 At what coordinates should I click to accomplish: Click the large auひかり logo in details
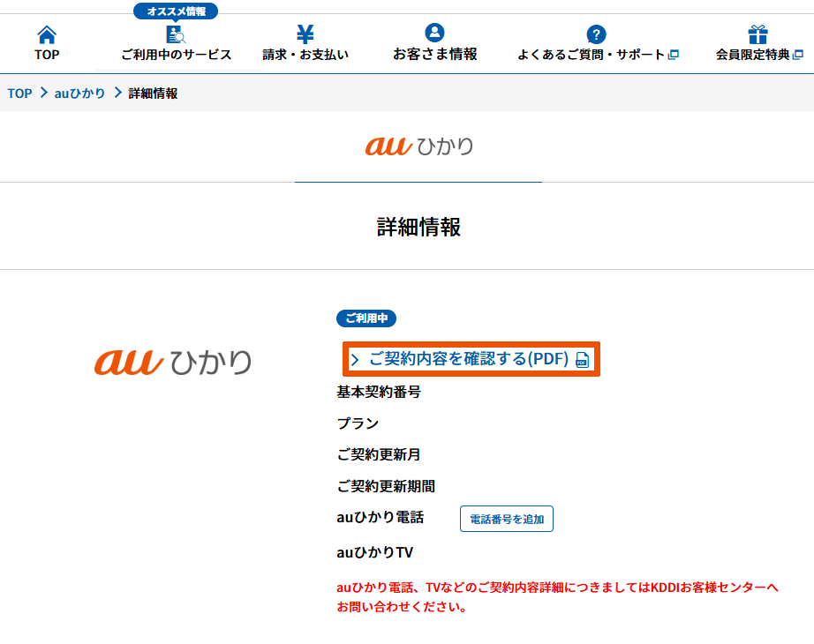click(x=173, y=361)
